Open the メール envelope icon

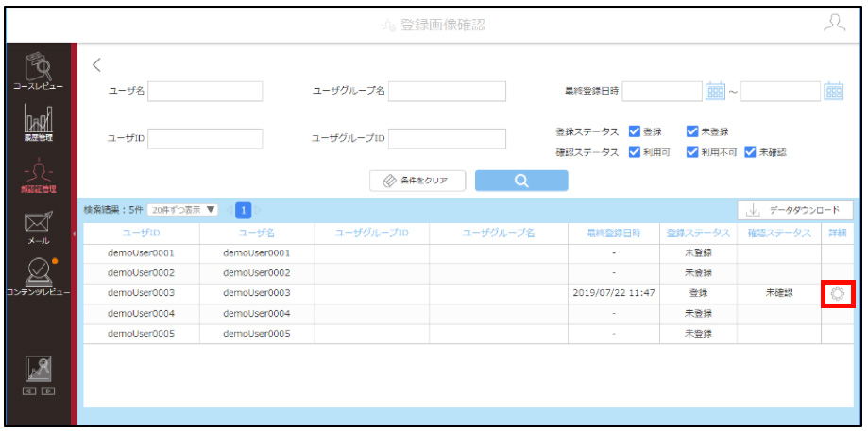click(x=38, y=228)
